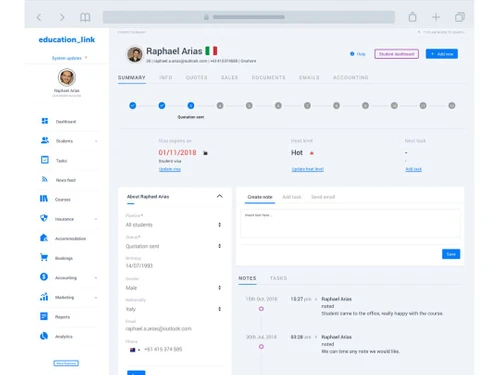Select the Create note tab
Viewport: 500px width, 375px height.
(260, 197)
